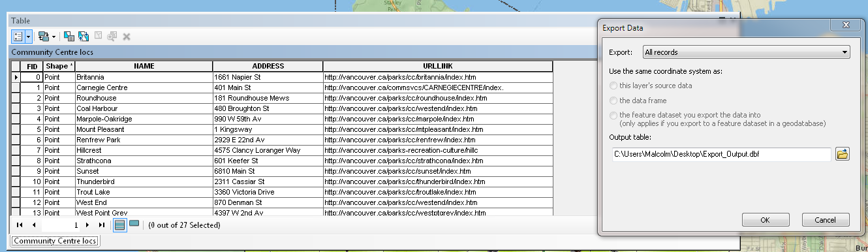Click the 'Renfrew Park' name cell
The height and width of the screenshot is (252, 868).
tap(144, 140)
